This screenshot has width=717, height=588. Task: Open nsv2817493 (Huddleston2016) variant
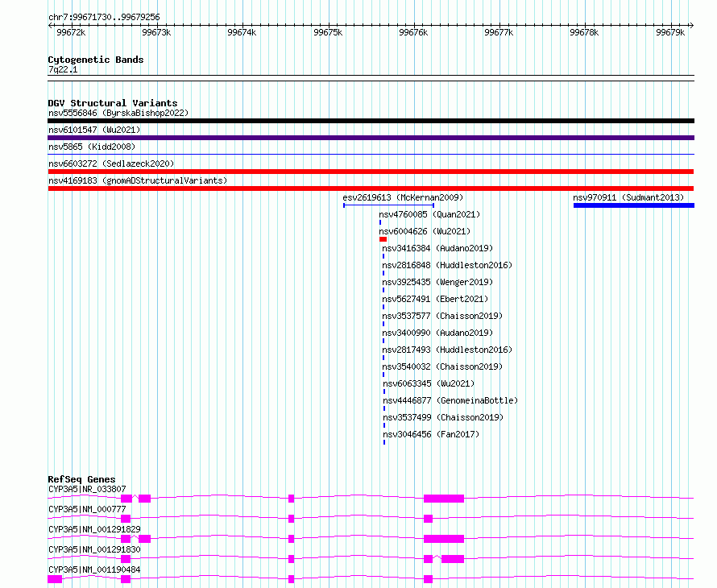tap(447, 350)
